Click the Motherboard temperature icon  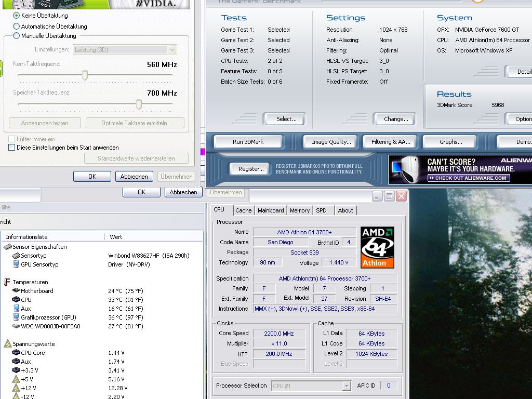click(16, 290)
